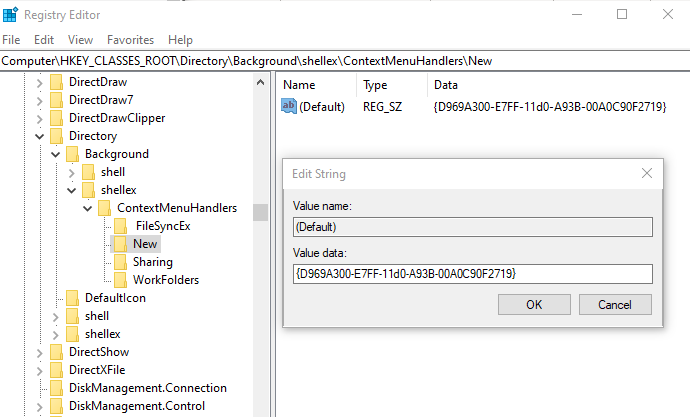Viewport: 690px width, 417px height.
Task: Click the DiskManagement.Connection folder icon
Action: click(x=56, y=388)
